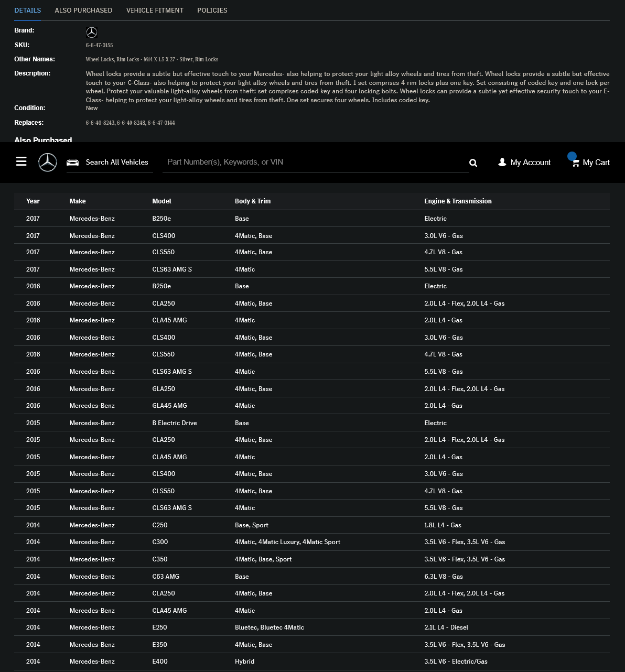Click the Bluetec, Bluetec 4Matic trim cell

[270, 627]
